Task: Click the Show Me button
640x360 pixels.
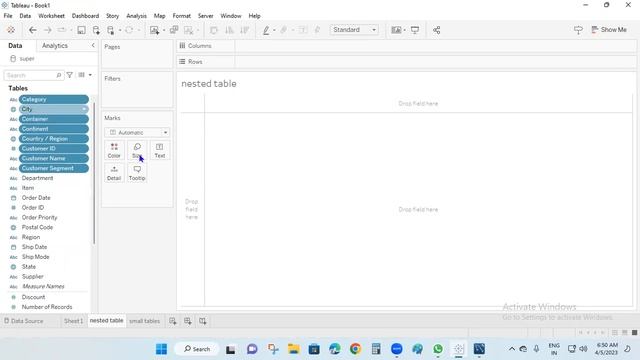Action: click(x=609, y=30)
